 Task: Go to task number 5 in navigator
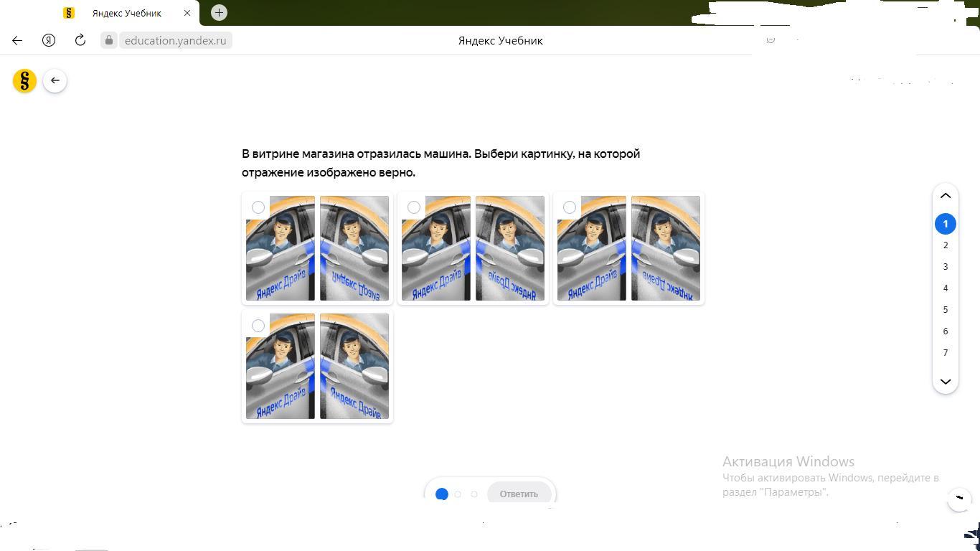pyautogui.click(x=946, y=310)
